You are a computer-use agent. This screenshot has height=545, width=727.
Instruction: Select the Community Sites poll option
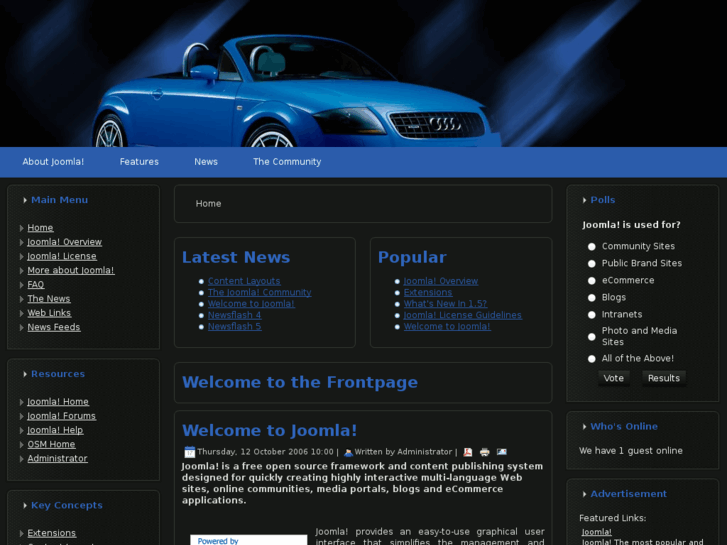(592, 247)
